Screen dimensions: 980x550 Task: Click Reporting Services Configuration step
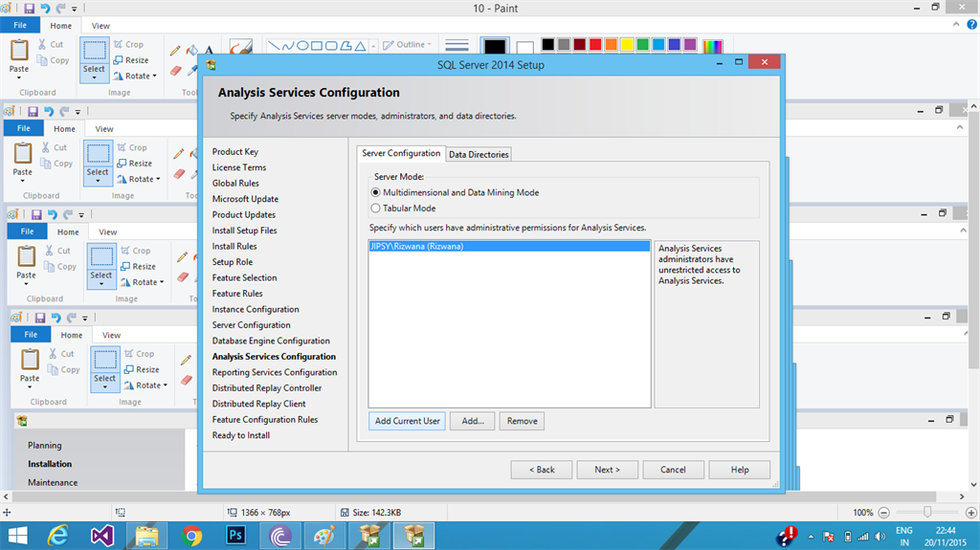(275, 372)
